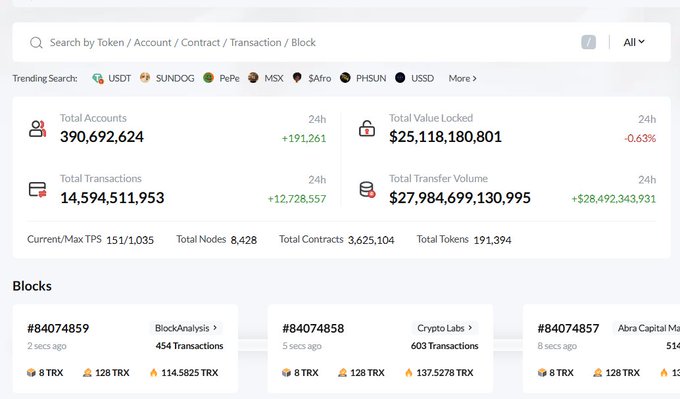The width and height of the screenshot is (680, 399).
Task: Open $Afro trending search link
Action: coord(320,78)
